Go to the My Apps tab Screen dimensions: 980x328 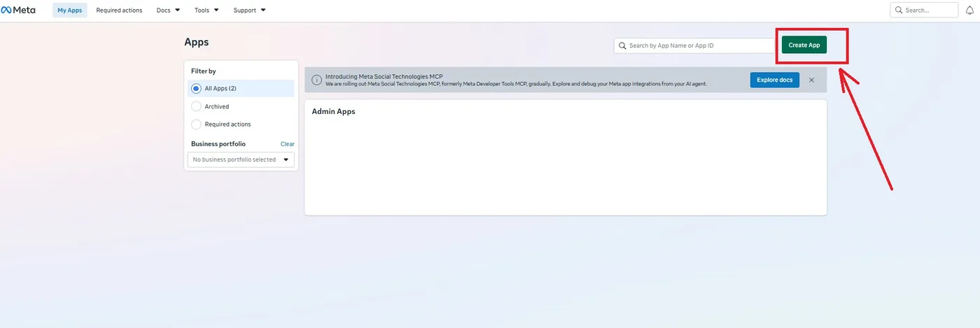click(70, 10)
